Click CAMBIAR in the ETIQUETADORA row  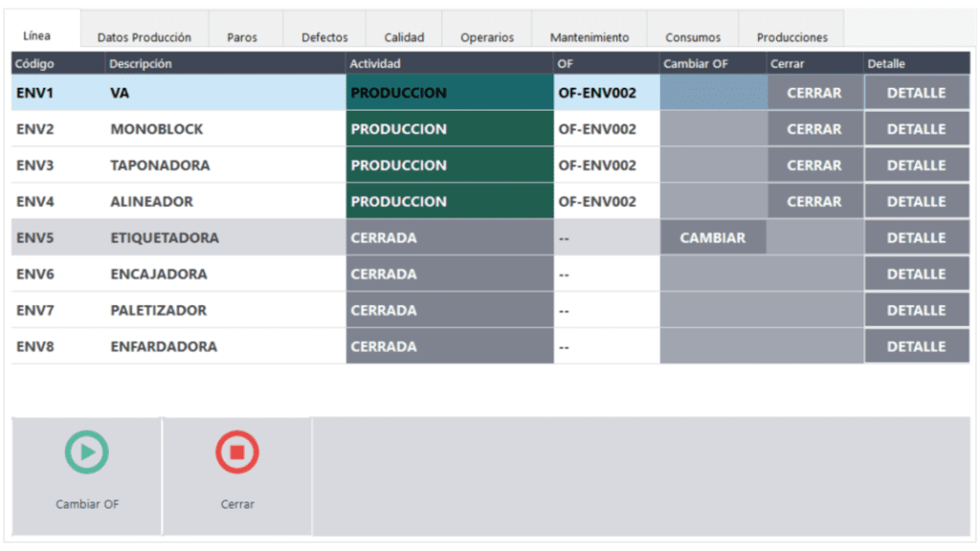713,237
